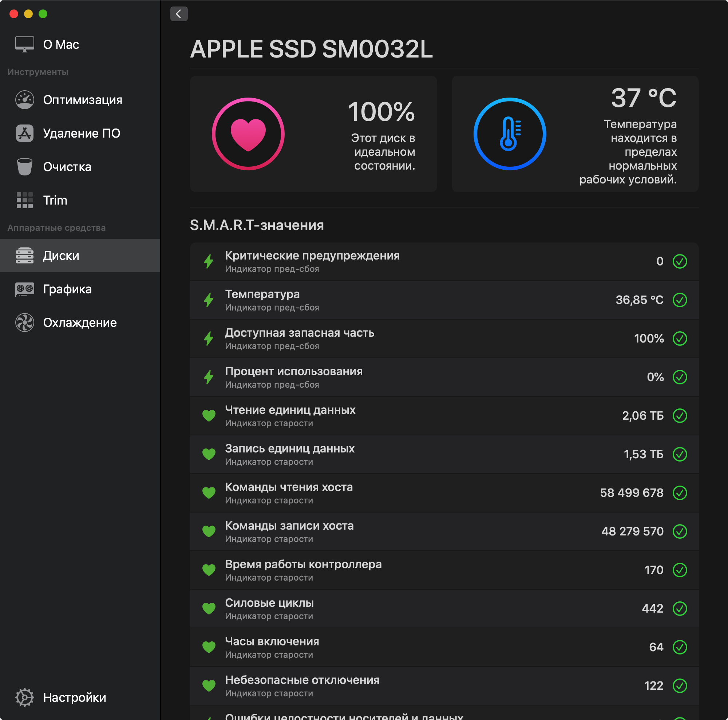Open Настройки gear icon
The image size is (728, 720).
tap(24, 697)
